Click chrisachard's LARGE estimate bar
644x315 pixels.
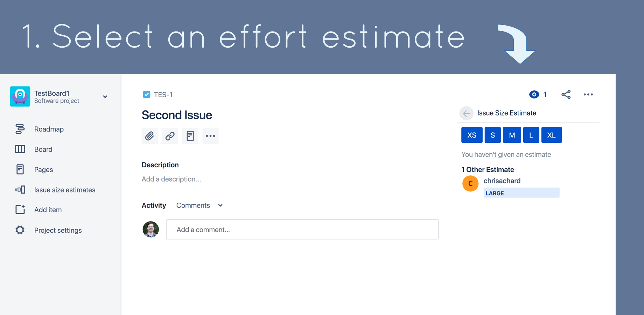[x=521, y=193]
